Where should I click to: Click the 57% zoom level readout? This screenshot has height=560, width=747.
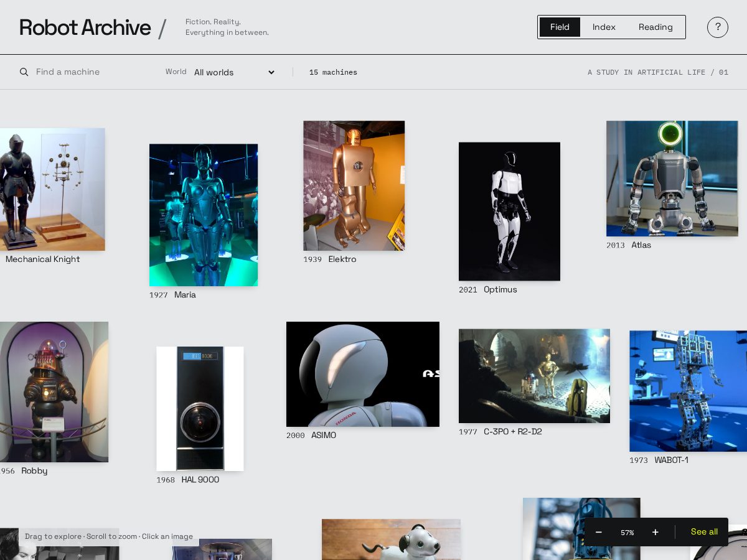coord(627,533)
